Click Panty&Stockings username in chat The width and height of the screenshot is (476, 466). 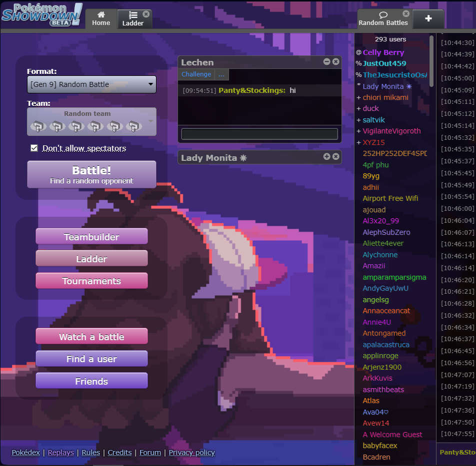(252, 90)
